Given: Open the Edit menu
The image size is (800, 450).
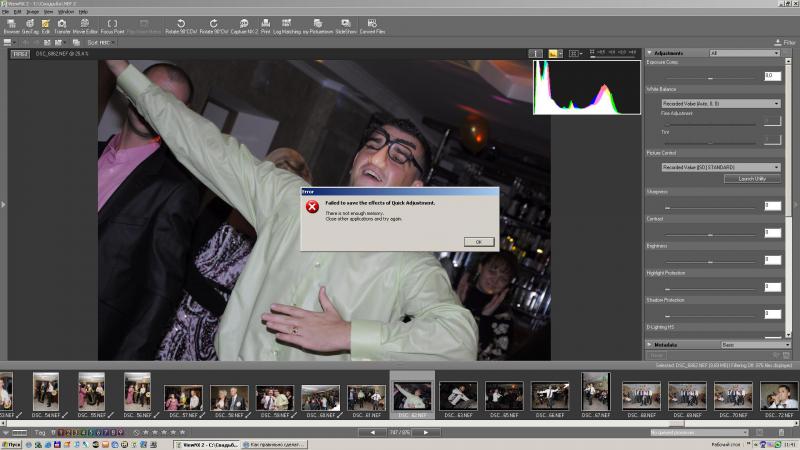Looking at the screenshot, I should point(17,12).
